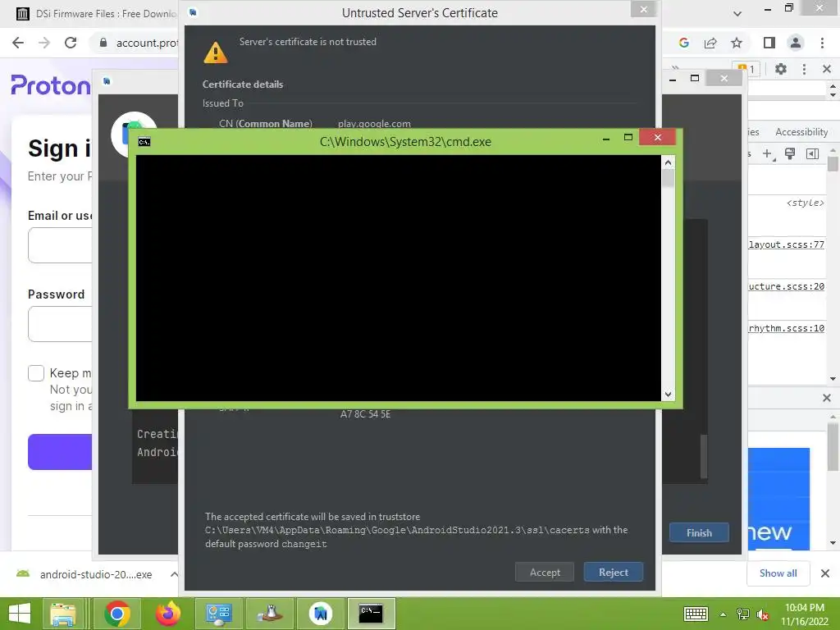Switch to Android Studio taskbar icon
The image size is (840, 630).
pyautogui.click(x=321, y=614)
